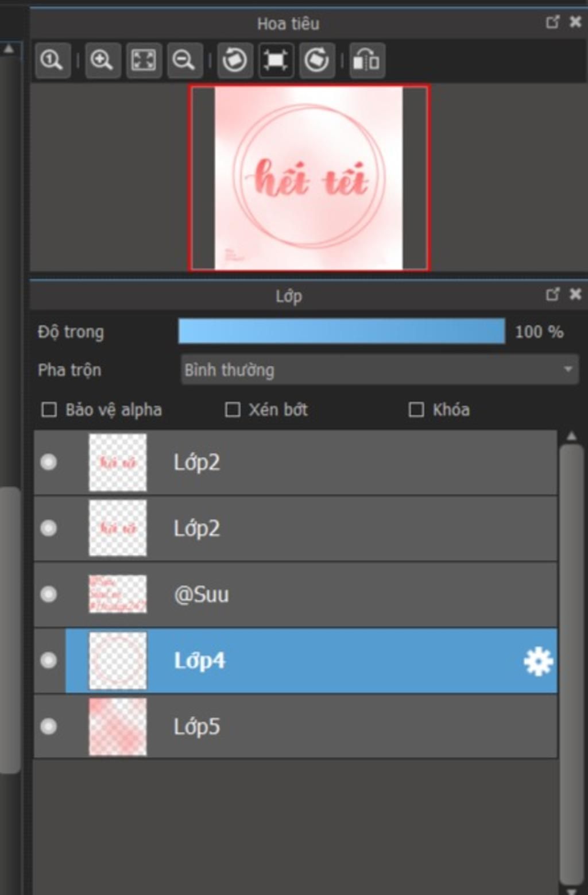
Task: Click the zoom in magnifier icon
Action: pos(102,60)
